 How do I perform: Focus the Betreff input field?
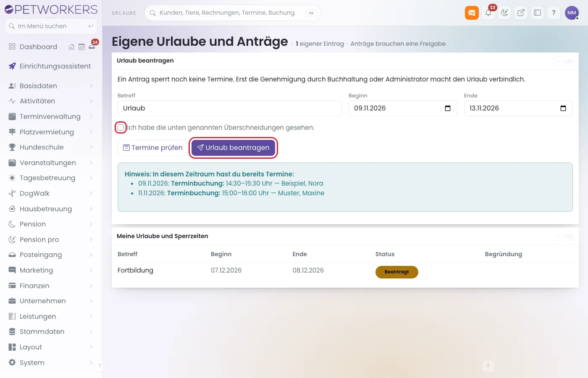[x=230, y=108]
